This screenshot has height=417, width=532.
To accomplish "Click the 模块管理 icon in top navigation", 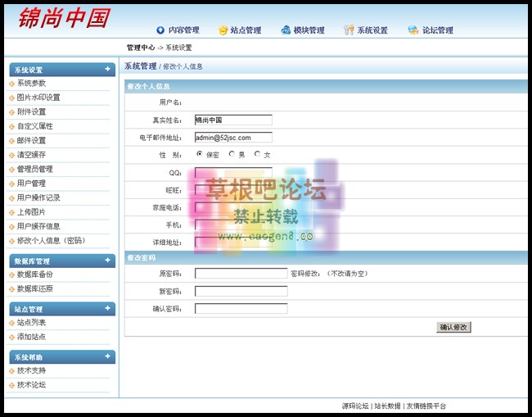I will (286, 30).
